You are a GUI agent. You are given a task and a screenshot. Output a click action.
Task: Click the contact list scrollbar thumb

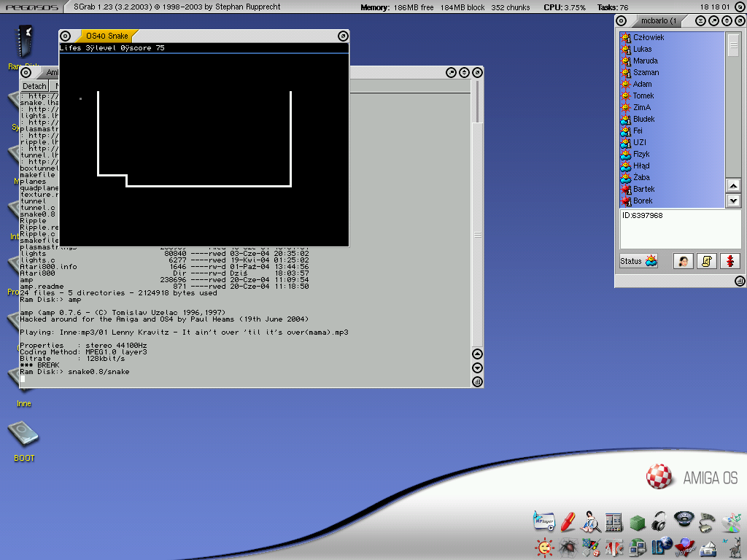coord(733,46)
